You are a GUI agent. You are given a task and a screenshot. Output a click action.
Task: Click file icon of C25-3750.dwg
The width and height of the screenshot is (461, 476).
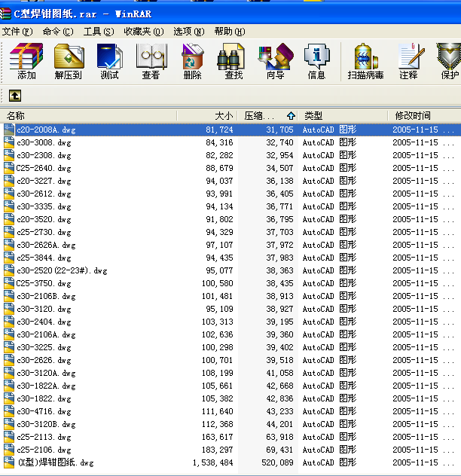coord(9,283)
